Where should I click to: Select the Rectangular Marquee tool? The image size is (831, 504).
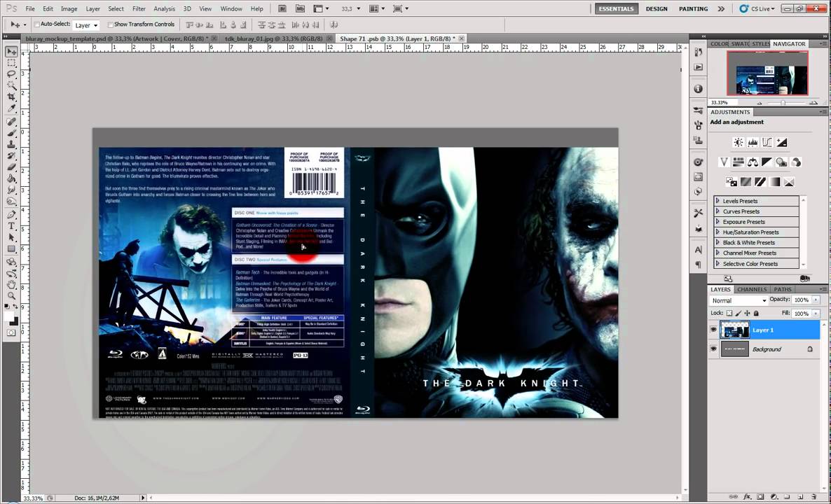[11, 63]
